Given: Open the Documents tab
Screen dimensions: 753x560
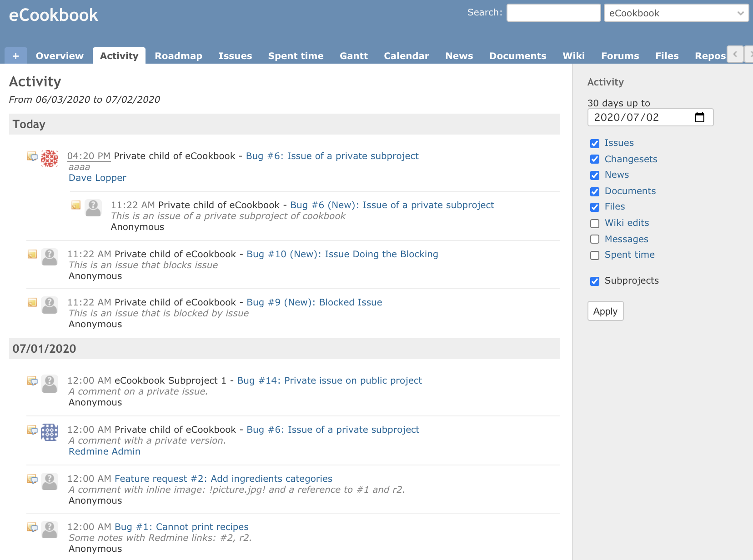Looking at the screenshot, I should point(517,56).
